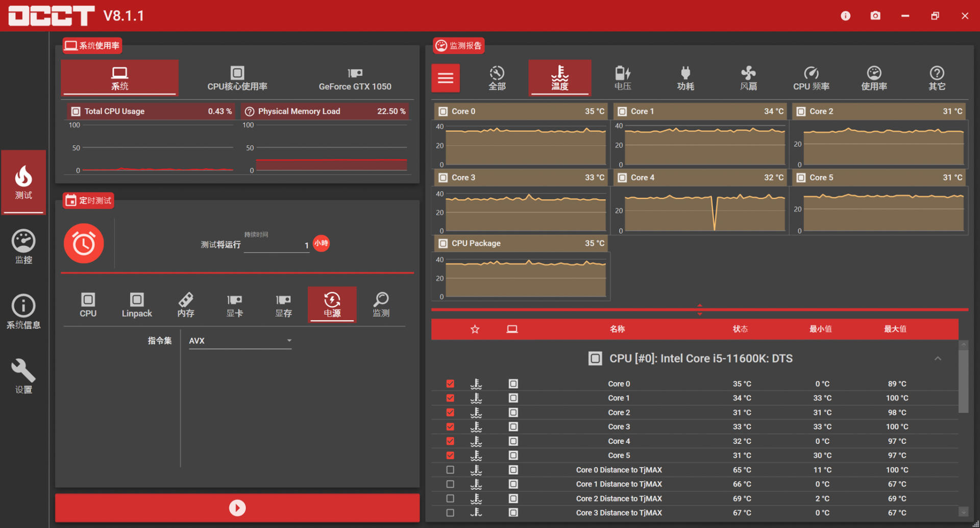The width and height of the screenshot is (980, 528).
Task: Collapse the CPU [#0] Intel Core i5-11600K group
Action: click(x=938, y=359)
